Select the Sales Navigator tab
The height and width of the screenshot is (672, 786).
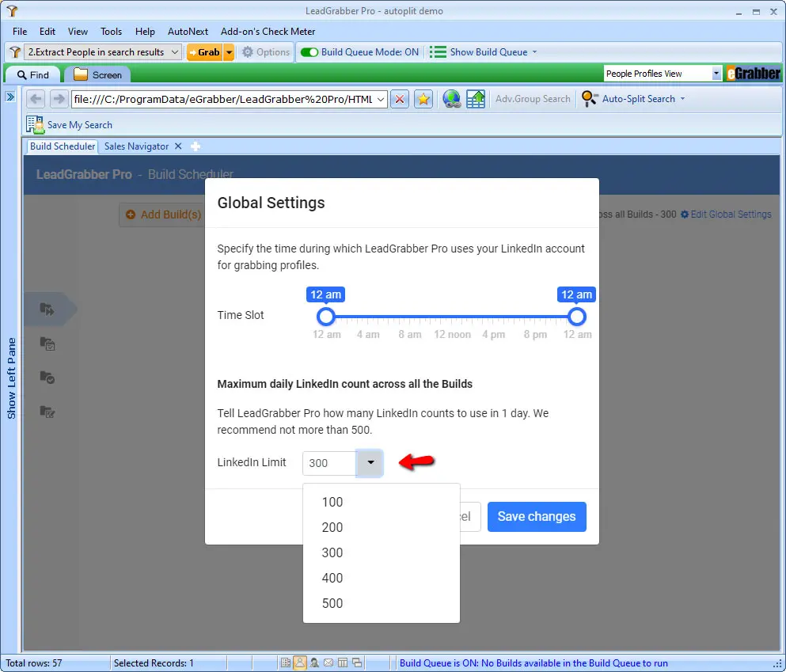coord(136,146)
